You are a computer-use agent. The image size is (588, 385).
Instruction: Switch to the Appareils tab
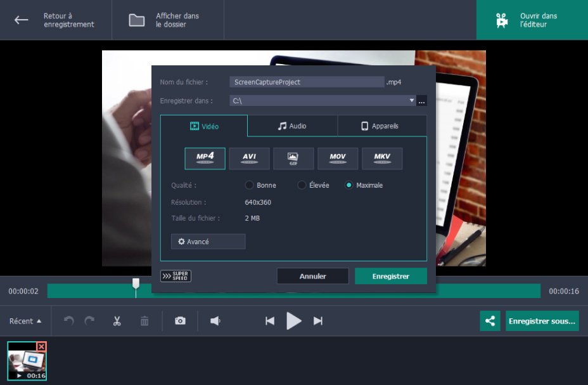tap(382, 126)
